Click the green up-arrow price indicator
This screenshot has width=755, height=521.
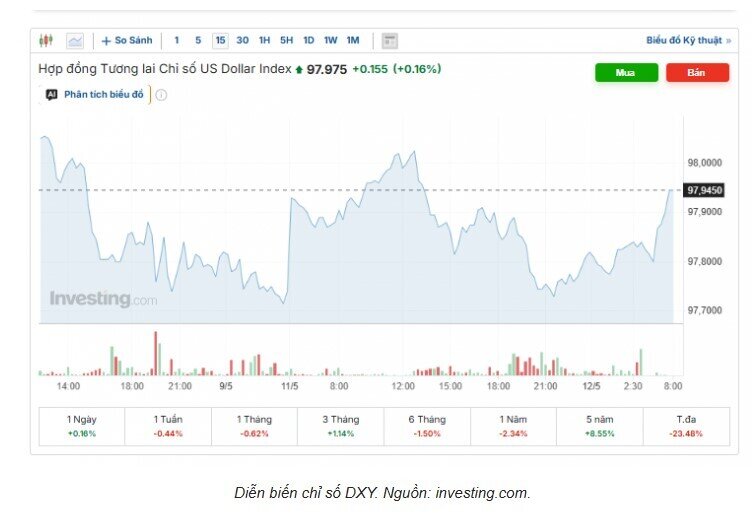299,70
